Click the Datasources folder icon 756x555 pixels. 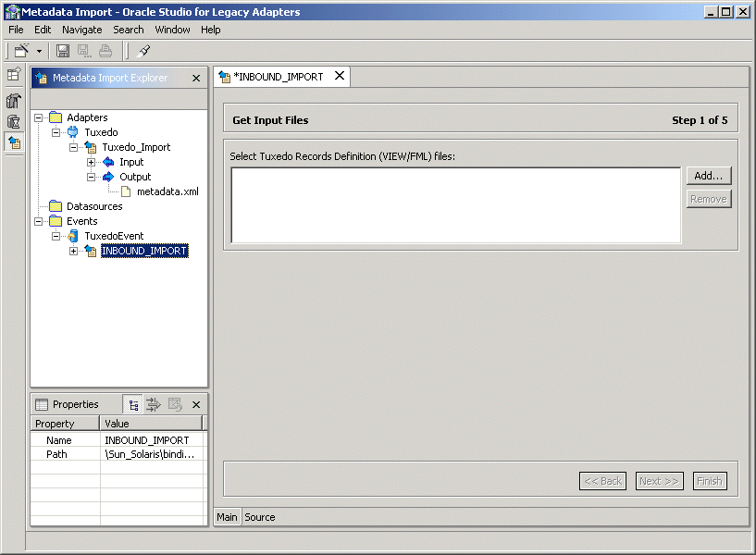tap(56, 206)
